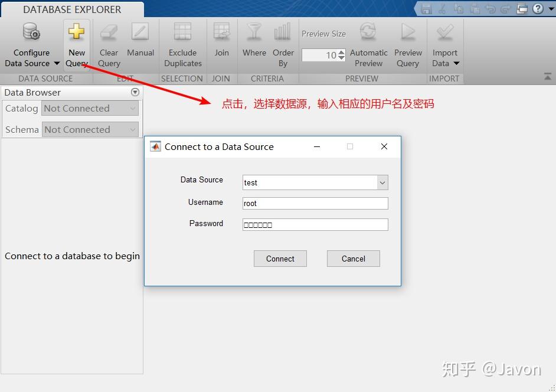Toggle the Data Browser panel collapse control
This screenshot has width=556, height=392.
[135, 92]
